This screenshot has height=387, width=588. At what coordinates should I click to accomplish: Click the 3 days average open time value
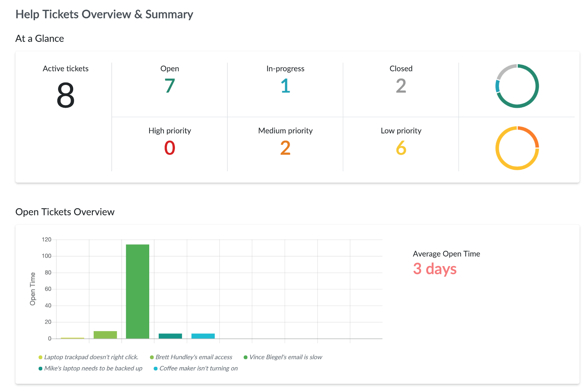[x=435, y=269]
